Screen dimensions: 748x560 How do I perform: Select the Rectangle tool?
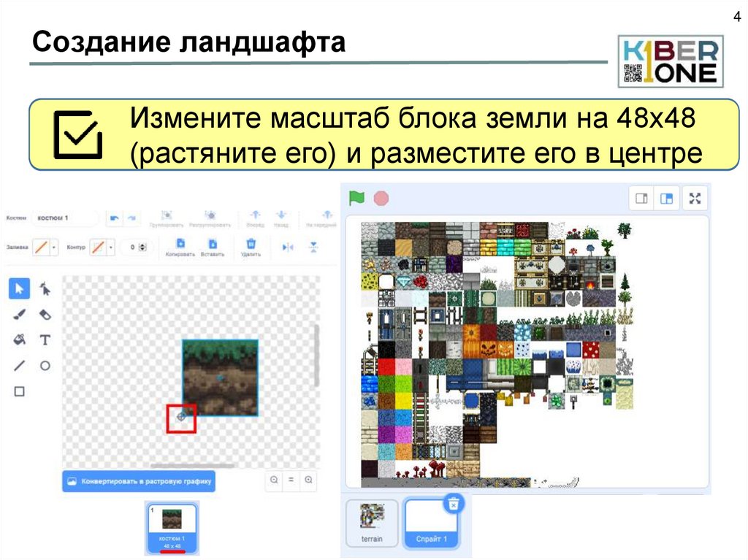pos(19,391)
